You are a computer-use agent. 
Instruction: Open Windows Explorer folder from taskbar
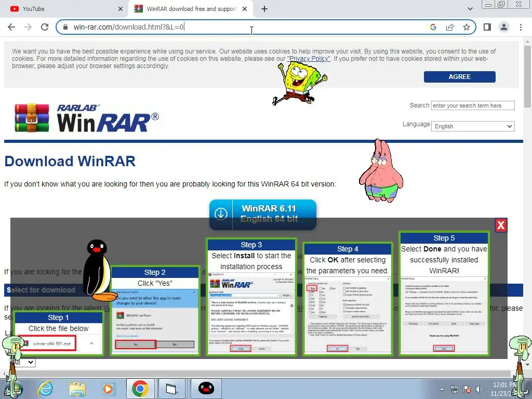77,389
